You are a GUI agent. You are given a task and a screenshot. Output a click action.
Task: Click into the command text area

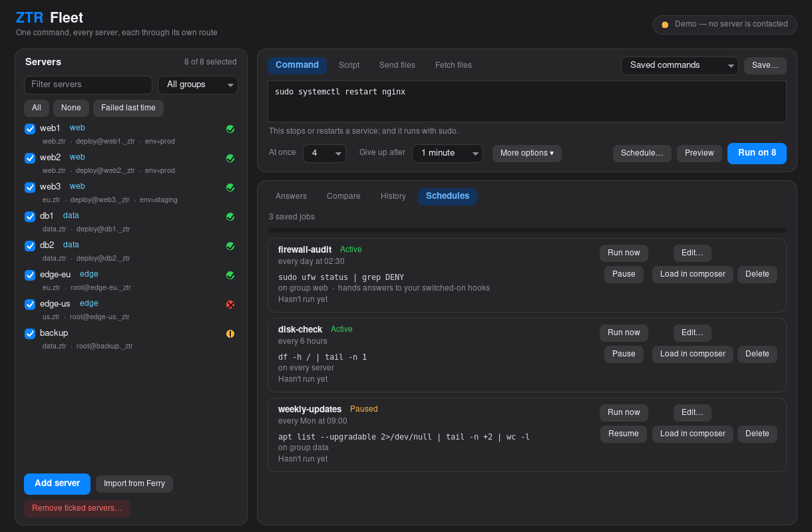[527, 102]
